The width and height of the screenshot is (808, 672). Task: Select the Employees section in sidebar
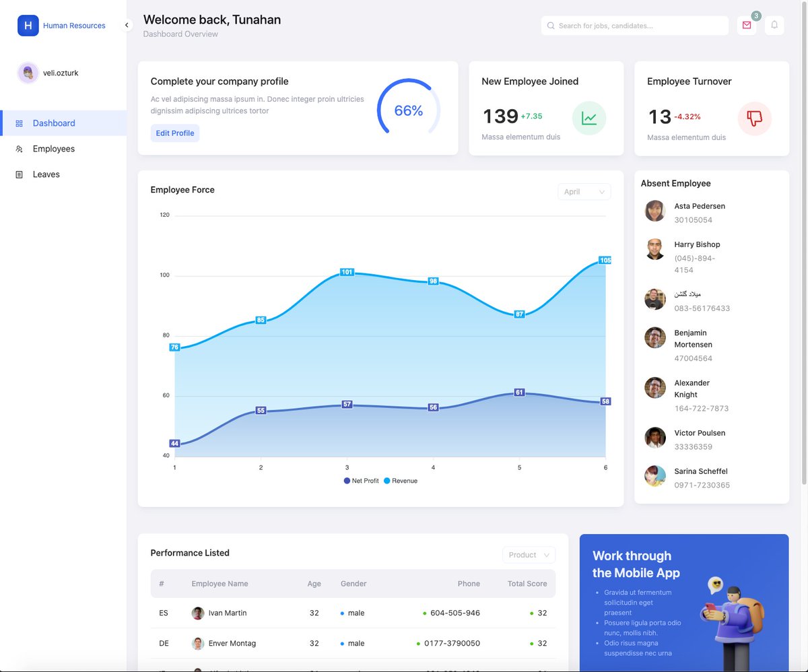point(54,148)
